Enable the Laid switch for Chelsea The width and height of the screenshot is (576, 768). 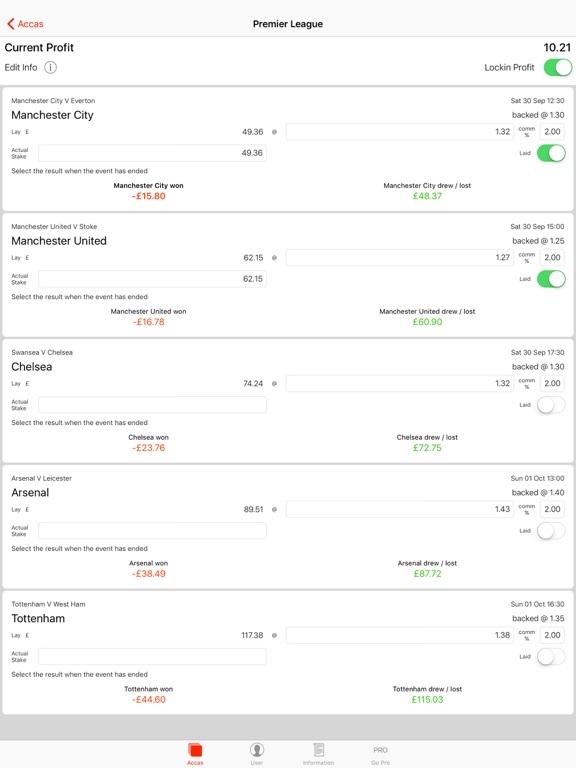(x=551, y=405)
